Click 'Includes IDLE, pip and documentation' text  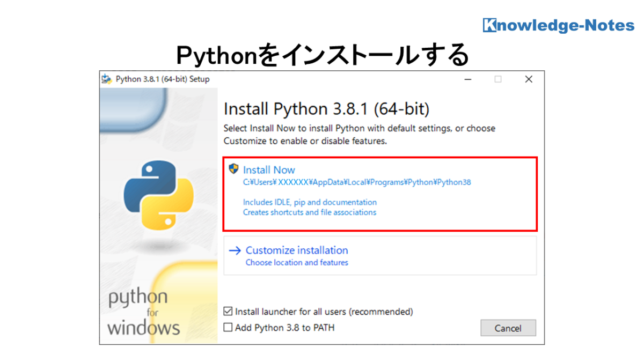(310, 202)
